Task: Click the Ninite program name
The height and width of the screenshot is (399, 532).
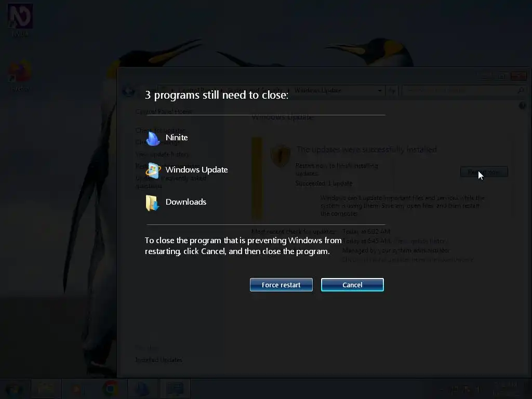Action: (177, 137)
